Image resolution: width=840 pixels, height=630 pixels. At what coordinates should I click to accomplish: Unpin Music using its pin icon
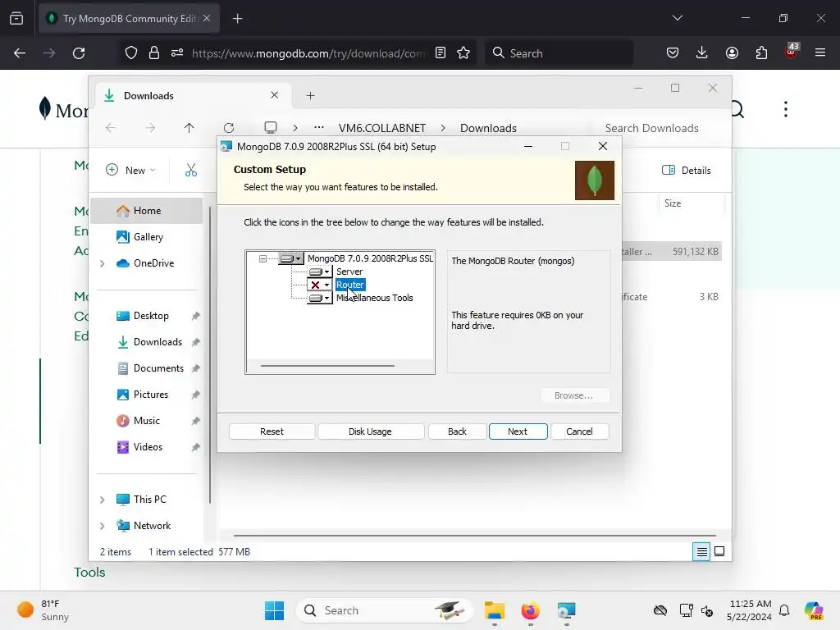195,421
